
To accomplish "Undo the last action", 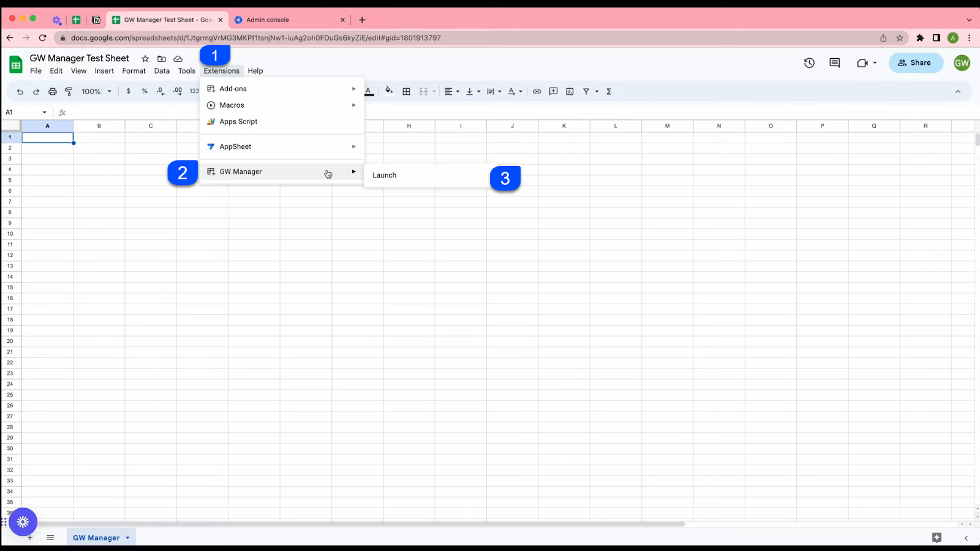I will [20, 91].
